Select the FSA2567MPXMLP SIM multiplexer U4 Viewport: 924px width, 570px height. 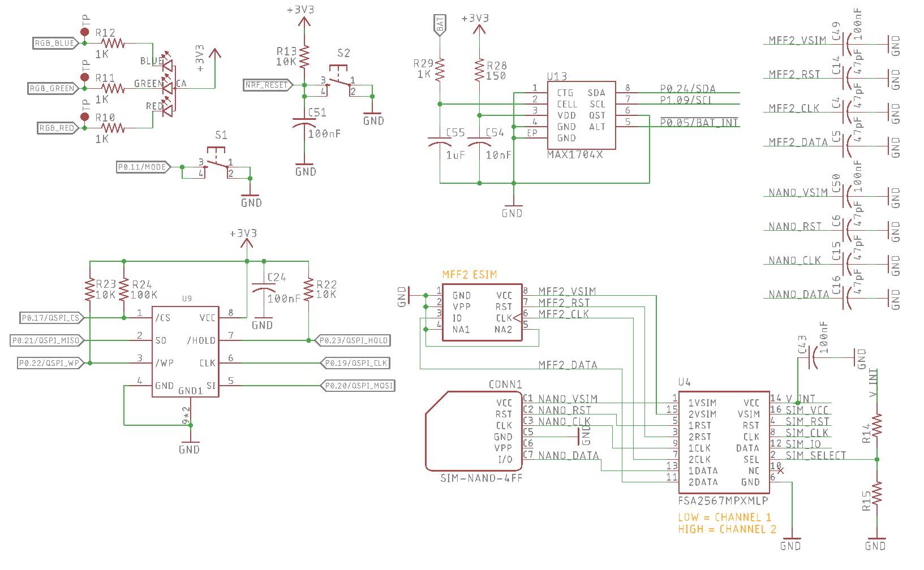(x=724, y=441)
